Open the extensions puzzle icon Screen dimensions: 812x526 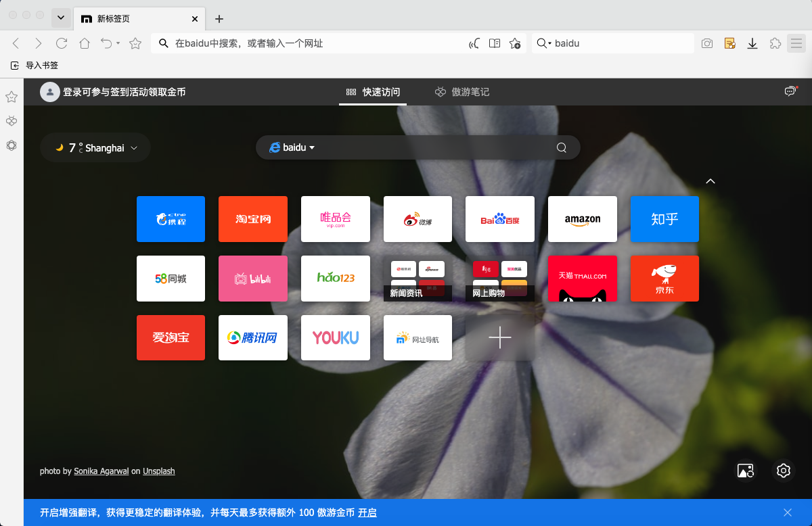pos(775,43)
